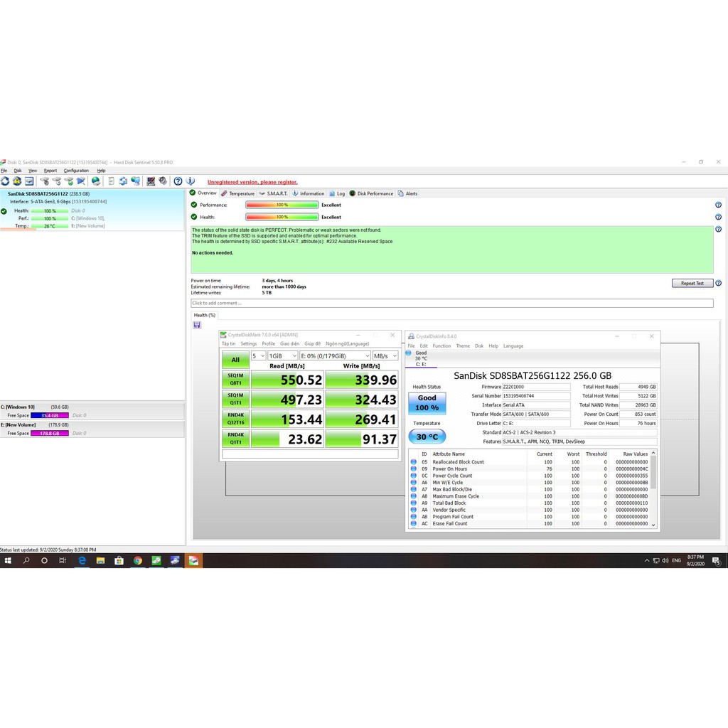
Task: Click the globe icon in the toolbar
Action: point(96,181)
